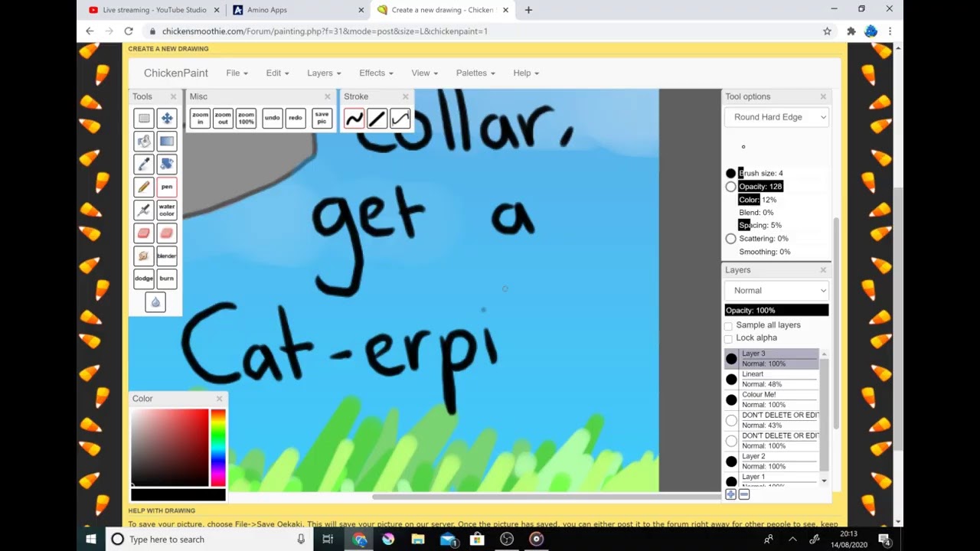Open the Normal blend mode dropdown

point(776,291)
